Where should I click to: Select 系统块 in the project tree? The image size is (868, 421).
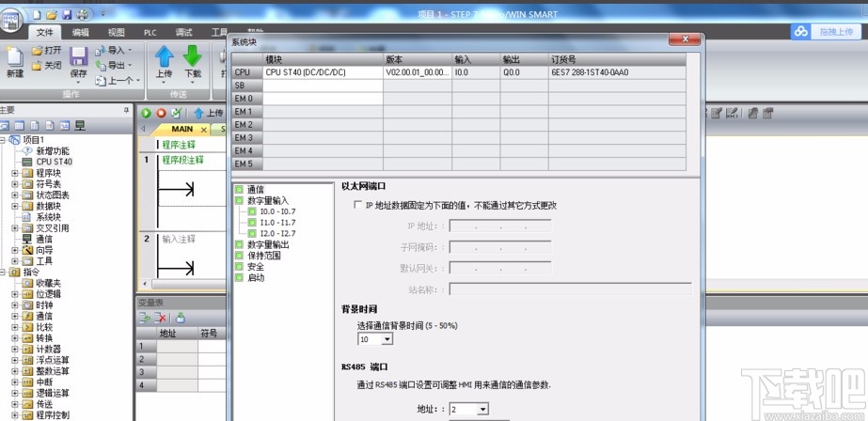49,217
